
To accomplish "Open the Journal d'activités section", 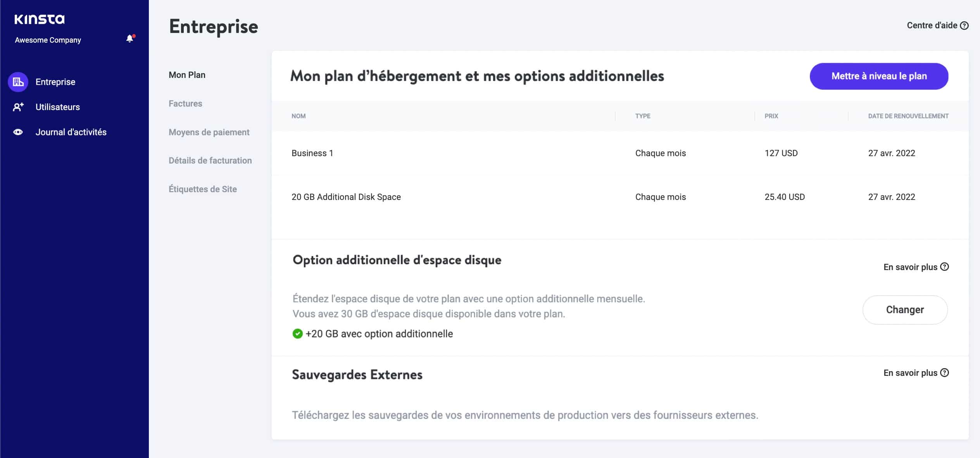I will [x=71, y=132].
